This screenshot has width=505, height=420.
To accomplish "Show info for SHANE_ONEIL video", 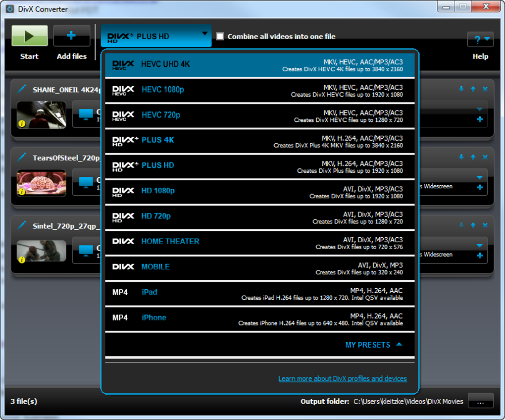I will point(22,123).
